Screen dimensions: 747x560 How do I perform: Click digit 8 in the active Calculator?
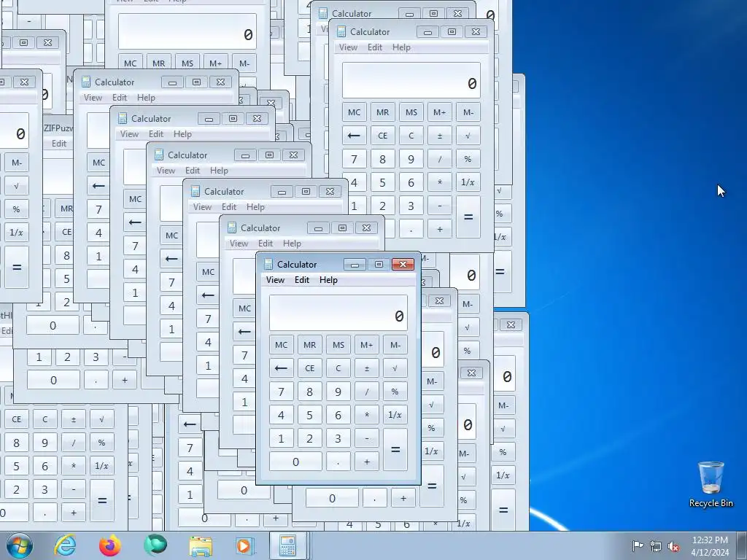309,392
